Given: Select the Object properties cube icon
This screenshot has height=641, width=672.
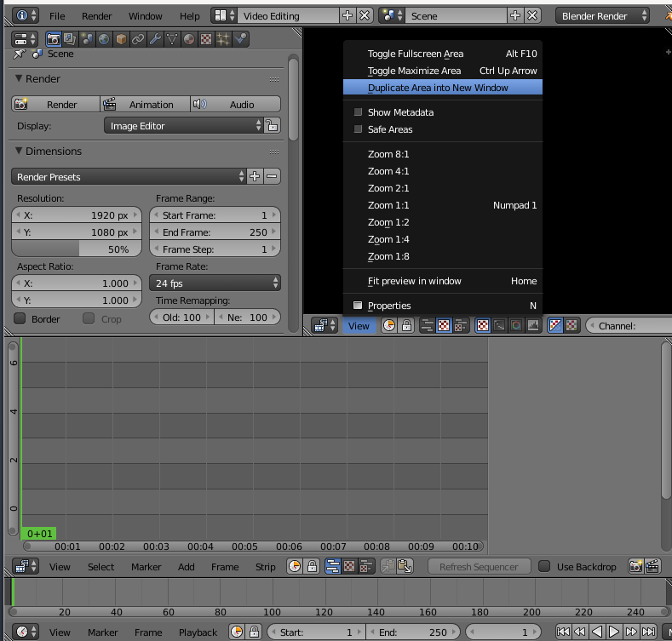Looking at the screenshot, I should tap(121, 39).
